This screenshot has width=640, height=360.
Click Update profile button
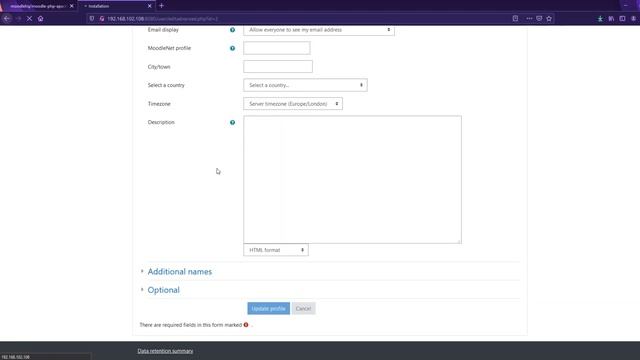point(269,309)
